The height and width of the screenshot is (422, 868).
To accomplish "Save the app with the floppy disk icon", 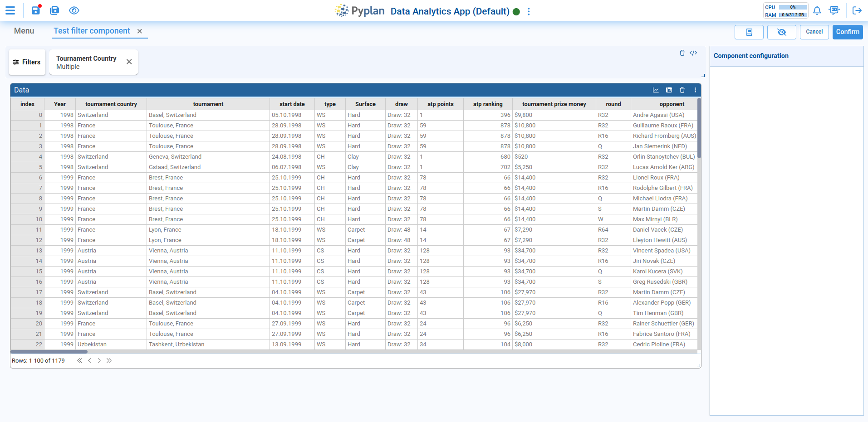I will click(x=36, y=10).
